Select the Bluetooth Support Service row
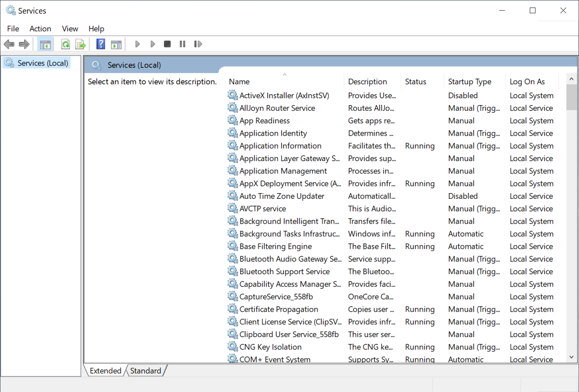This screenshot has width=579, height=392. pyautogui.click(x=284, y=272)
